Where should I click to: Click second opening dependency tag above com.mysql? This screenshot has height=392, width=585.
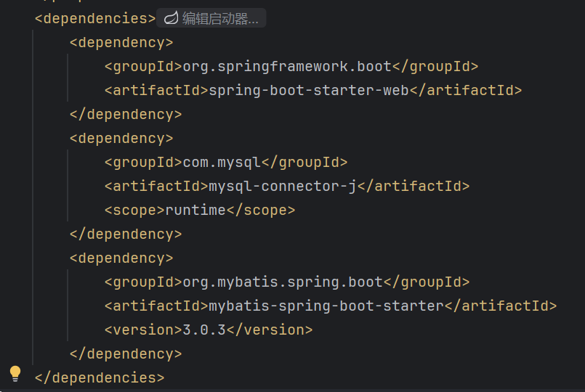click(x=121, y=138)
